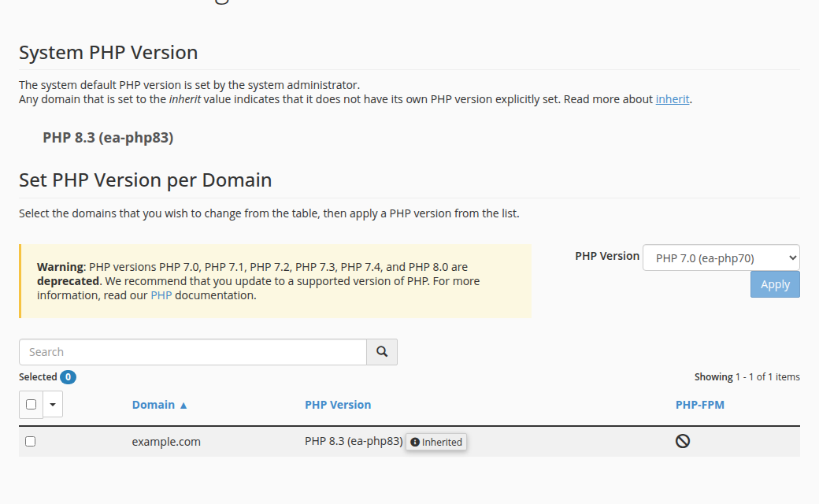Screen dimensions: 819x504
Task: Click the PHP 8.3 (ea-php83) version cell
Action: coord(354,441)
